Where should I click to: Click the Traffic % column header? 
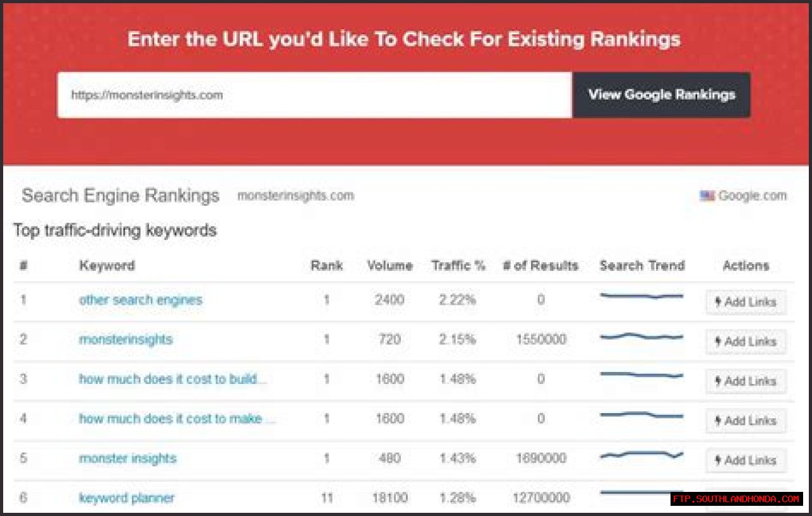(x=458, y=266)
